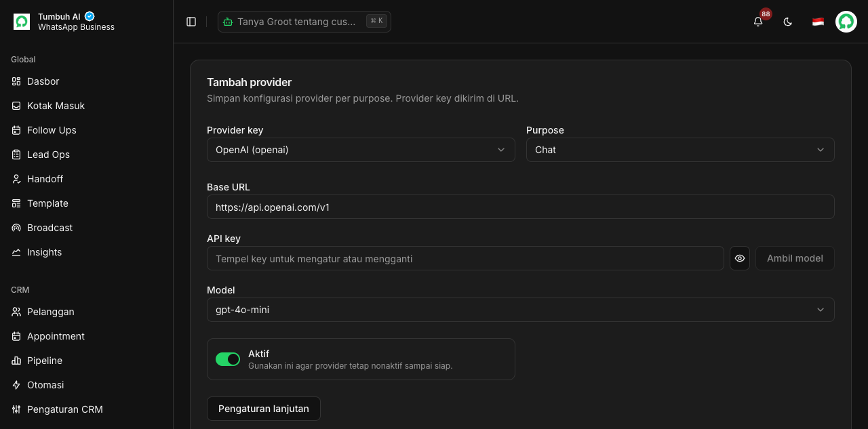Screen dimensions: 868x429
Task: Click the Broadcast signal icon
Action: pos(16,228)
